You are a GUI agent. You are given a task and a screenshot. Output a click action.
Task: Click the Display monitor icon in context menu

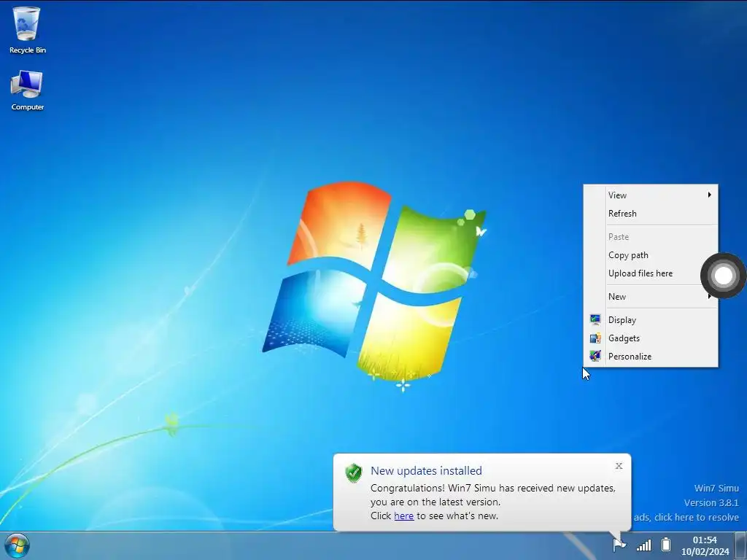[x=595, y=319]
